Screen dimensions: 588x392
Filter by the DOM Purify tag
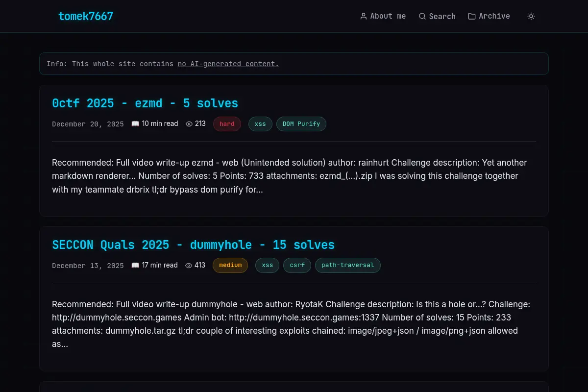point(301,124)
